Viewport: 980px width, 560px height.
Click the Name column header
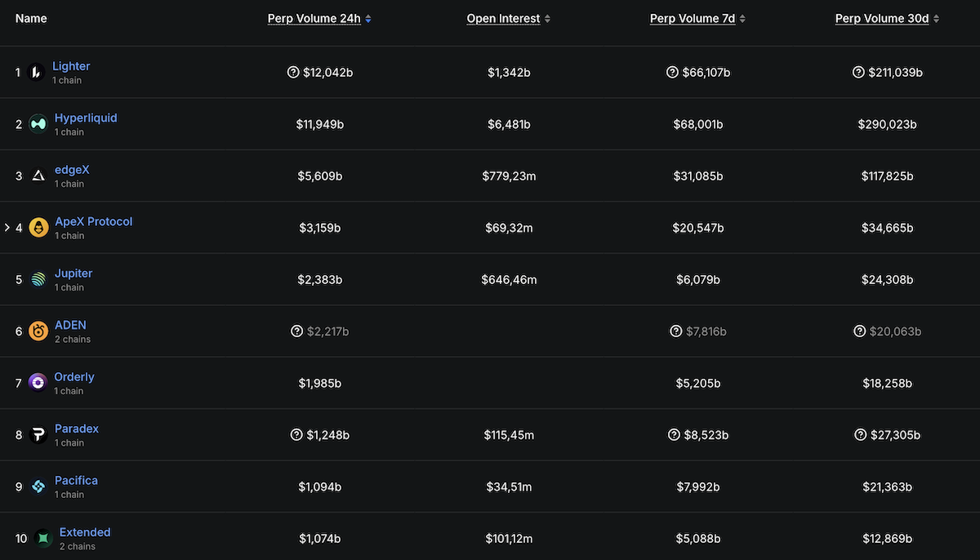[31, 19]
